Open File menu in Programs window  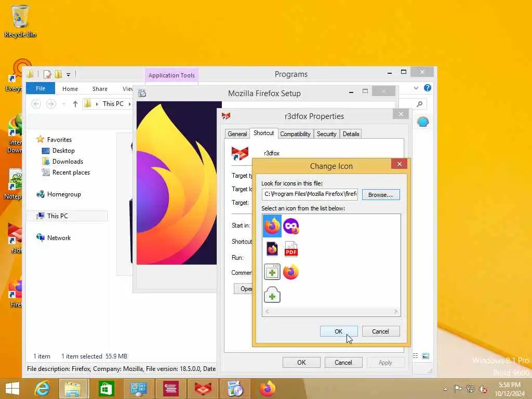(41, 88)
